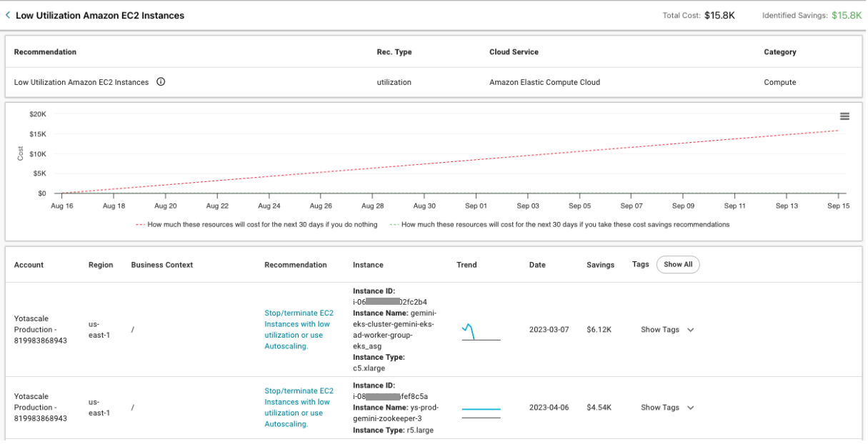The image size is (868, 444).
Task: Click the Trend column header
Action: [467, 265]
